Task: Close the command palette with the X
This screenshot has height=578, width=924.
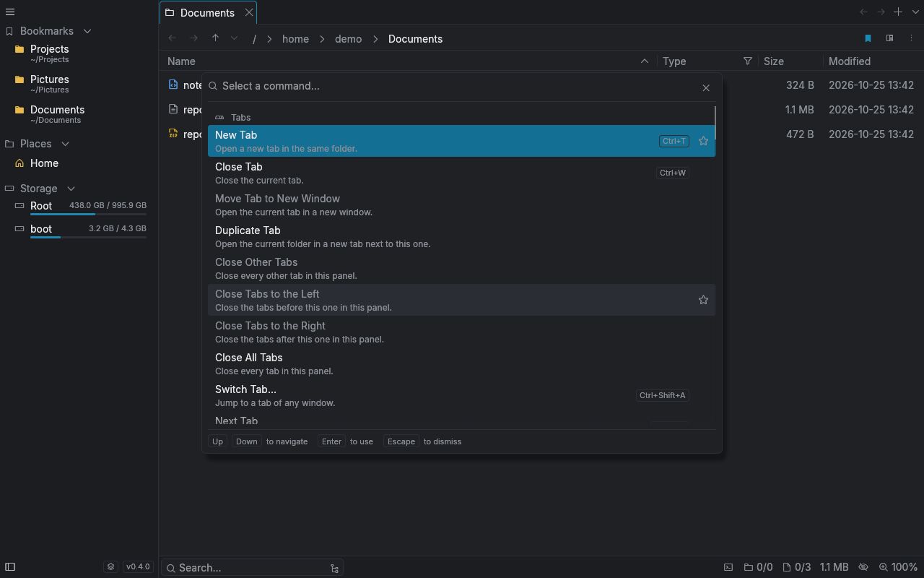Action: tap(706, 87)
